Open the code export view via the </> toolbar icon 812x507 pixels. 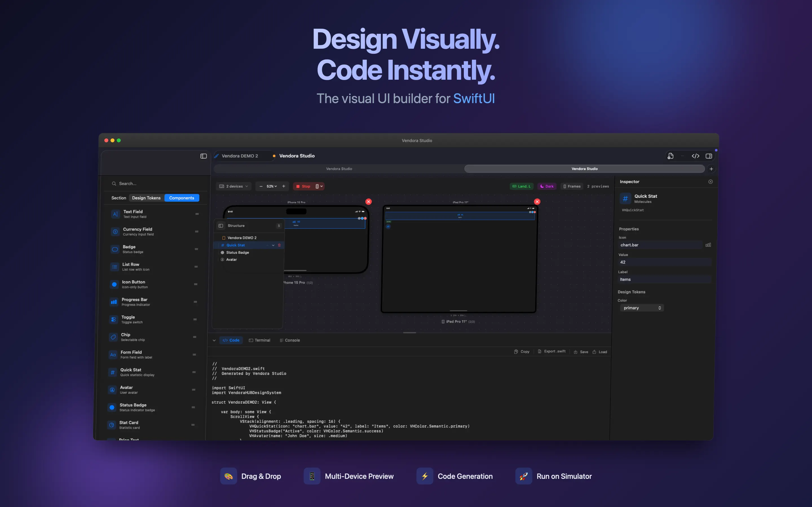pos(696,155)
